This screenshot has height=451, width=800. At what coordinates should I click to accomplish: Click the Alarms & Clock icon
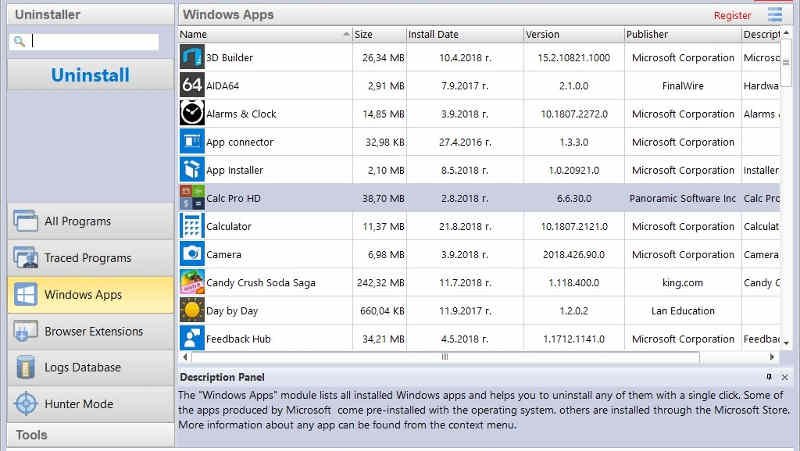(x=192, y=113)
